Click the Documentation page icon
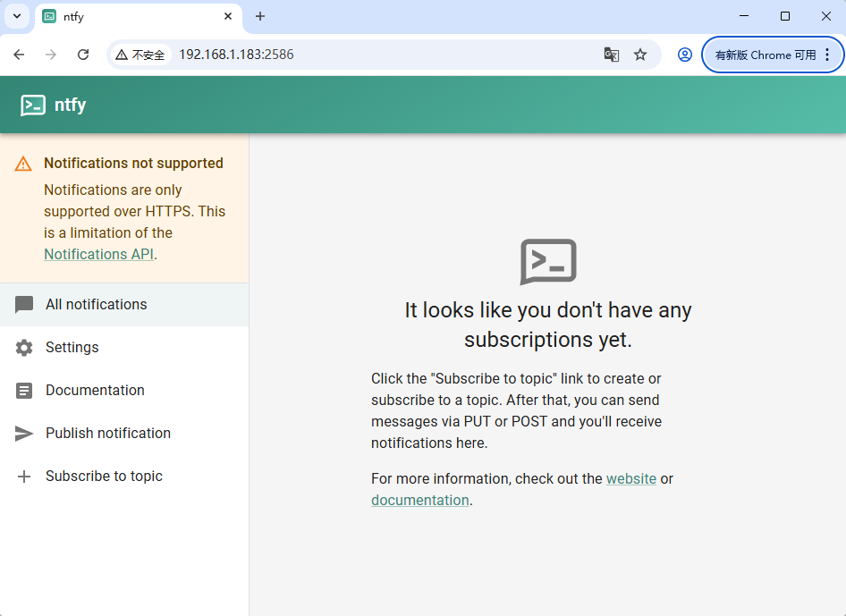 24,391
